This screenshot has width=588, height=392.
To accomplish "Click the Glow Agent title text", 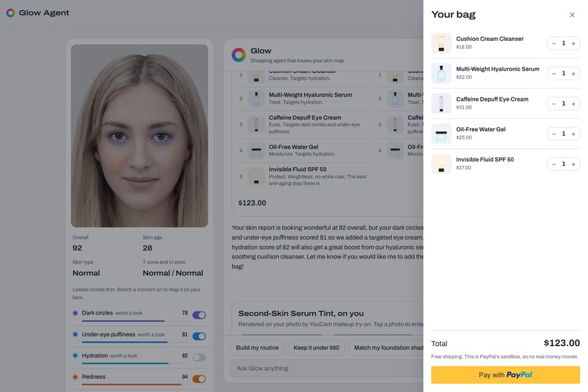I will [x=44, y=12].
